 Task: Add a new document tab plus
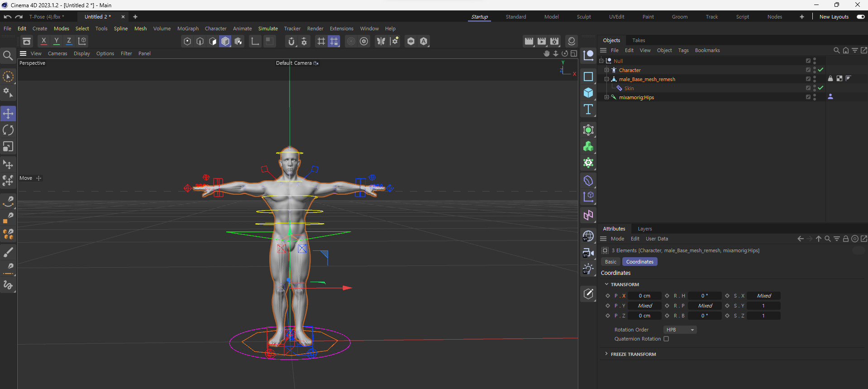click(135, 17)
